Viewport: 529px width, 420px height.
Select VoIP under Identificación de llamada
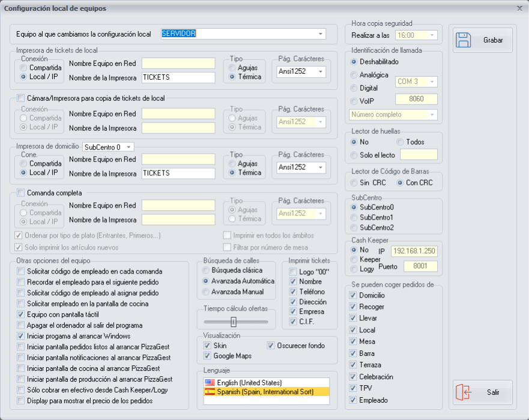tap(354, 100)
